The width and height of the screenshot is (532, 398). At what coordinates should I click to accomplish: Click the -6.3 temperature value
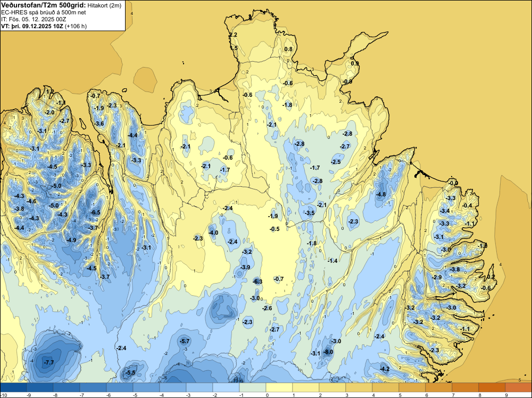(257, 281)
